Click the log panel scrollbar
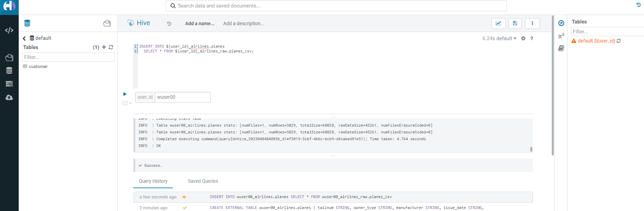This screenshot has width=644, height=211. click(x=531, y=149)
